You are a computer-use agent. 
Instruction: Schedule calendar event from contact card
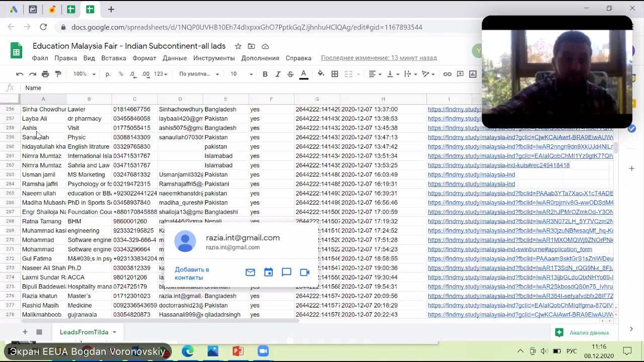(x=268, y=272)
